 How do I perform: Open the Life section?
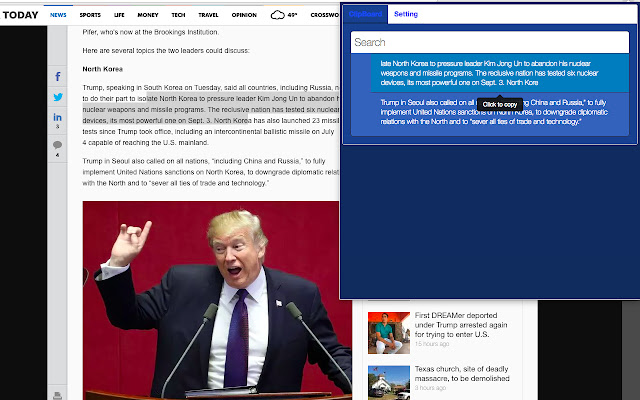click(119, 15)
